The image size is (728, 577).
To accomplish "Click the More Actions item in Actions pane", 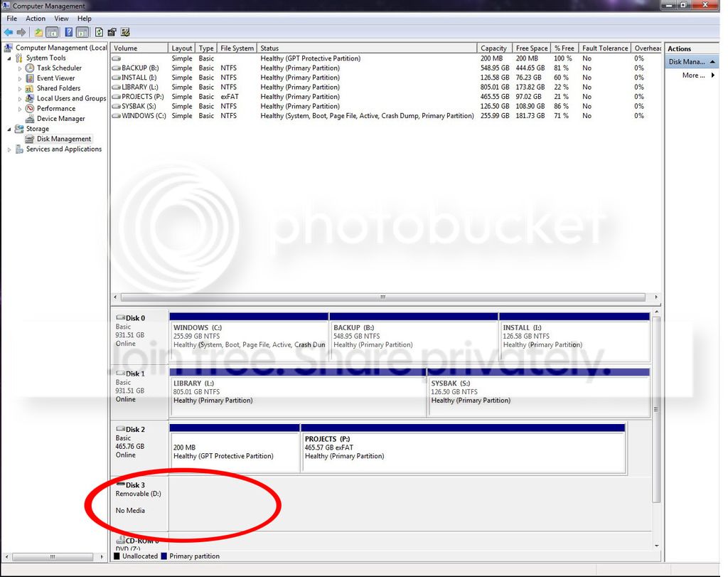I will [x=692, y=75].
